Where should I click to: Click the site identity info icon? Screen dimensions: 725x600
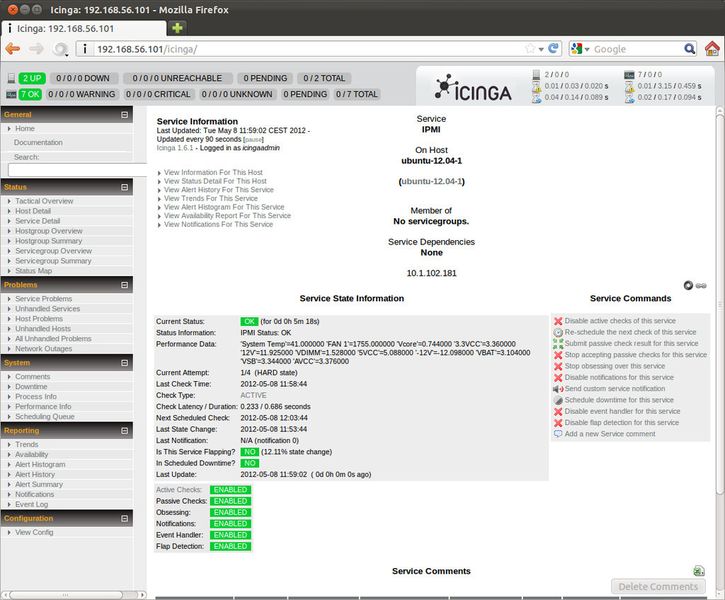85,49
